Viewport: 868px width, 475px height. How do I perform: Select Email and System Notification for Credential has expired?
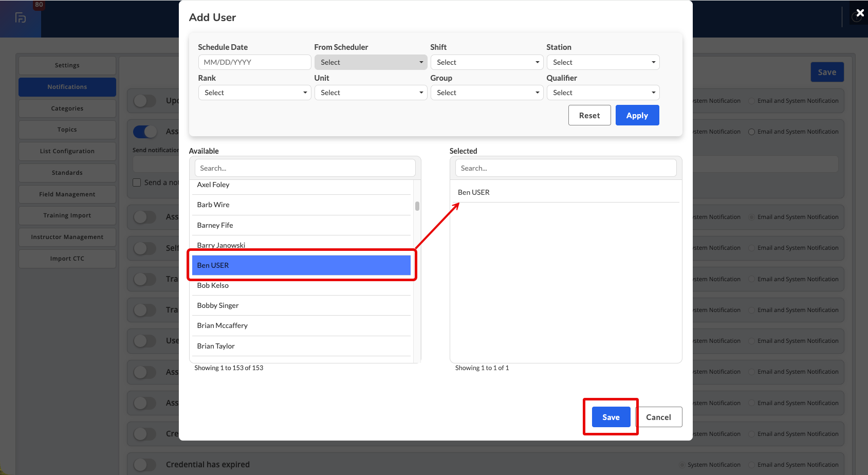point(751,465)
